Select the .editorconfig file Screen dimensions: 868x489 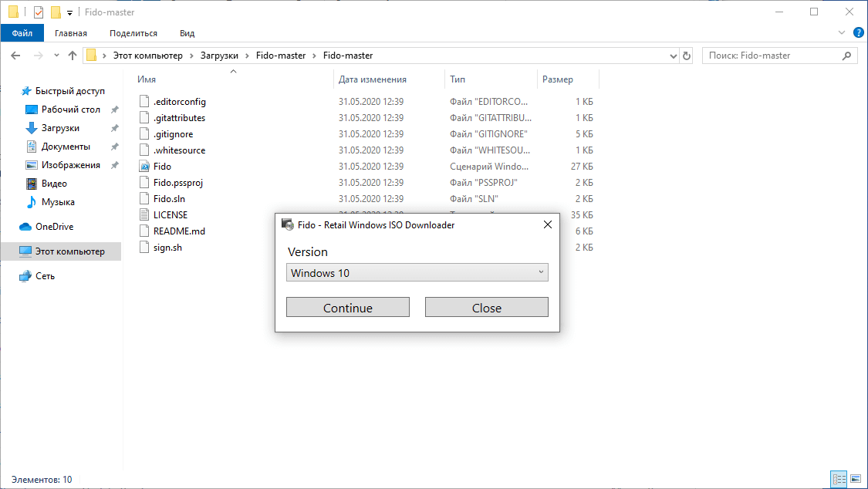[x=179, y=101]
